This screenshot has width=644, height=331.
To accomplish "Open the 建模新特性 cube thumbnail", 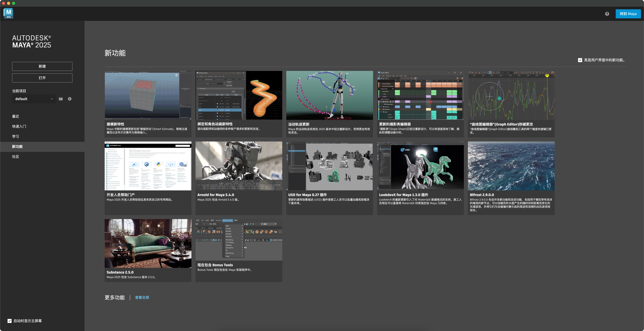I will pos(148,95).
